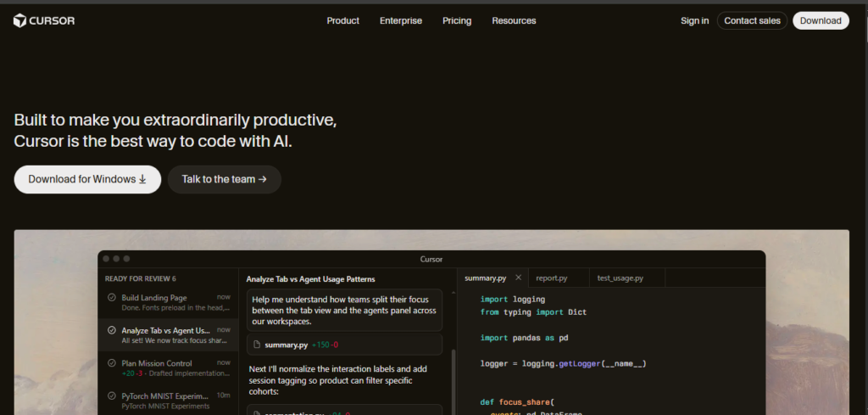This screenshot has width=868, height=415.
Task: Go to the Pricing page
Action: click(457, 20)
